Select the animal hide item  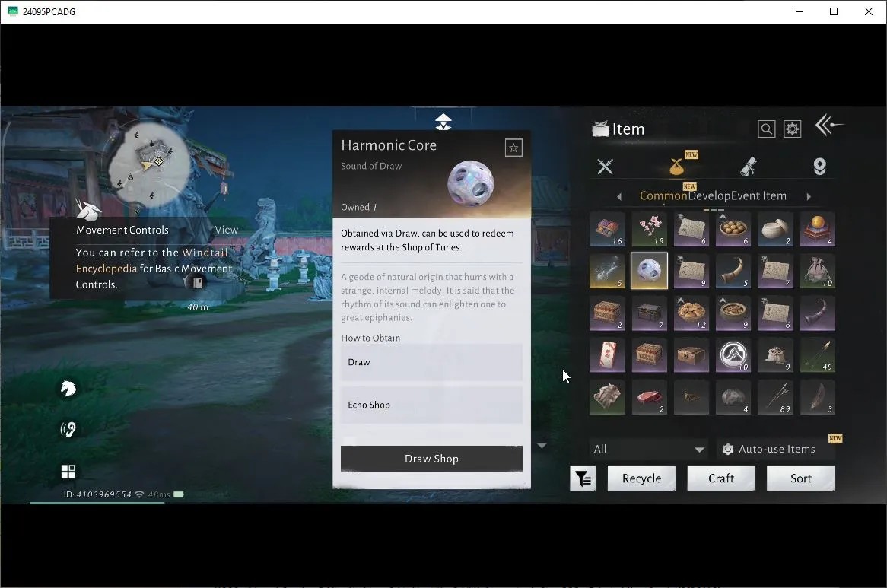tap(607, 397)
